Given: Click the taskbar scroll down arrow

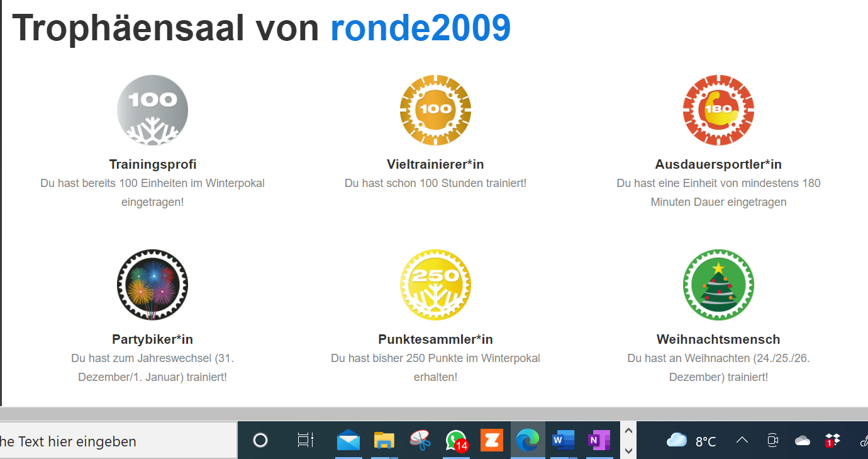Looking at the screenshot, I should pyautogui.click(x=628, y=450).
